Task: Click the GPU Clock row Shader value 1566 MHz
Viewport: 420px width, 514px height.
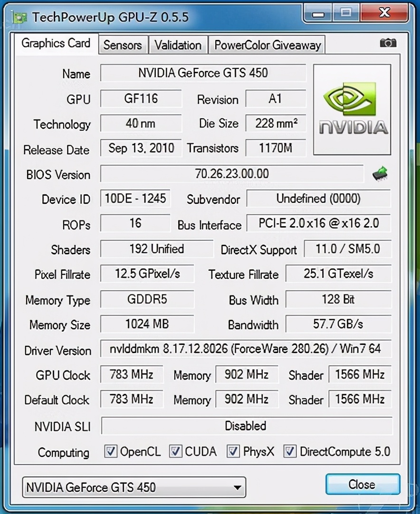Action: (360, 374)
